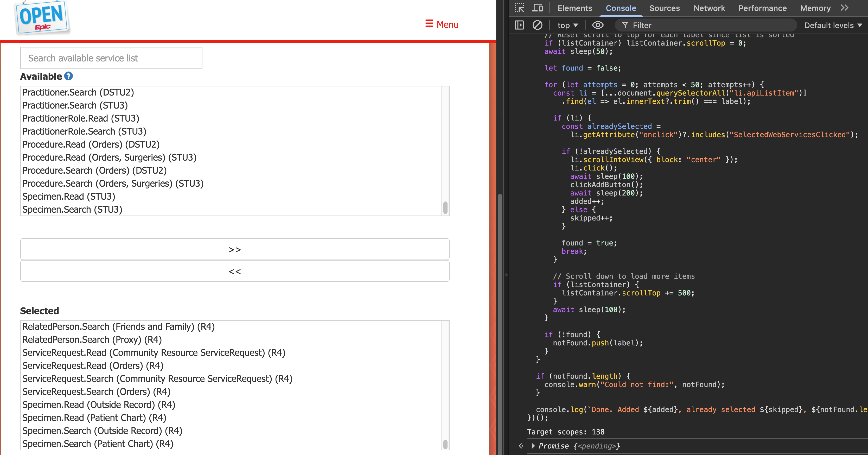Toggle the device toolbar icon
Screen dimensions: 868x455
coord(538,8)
